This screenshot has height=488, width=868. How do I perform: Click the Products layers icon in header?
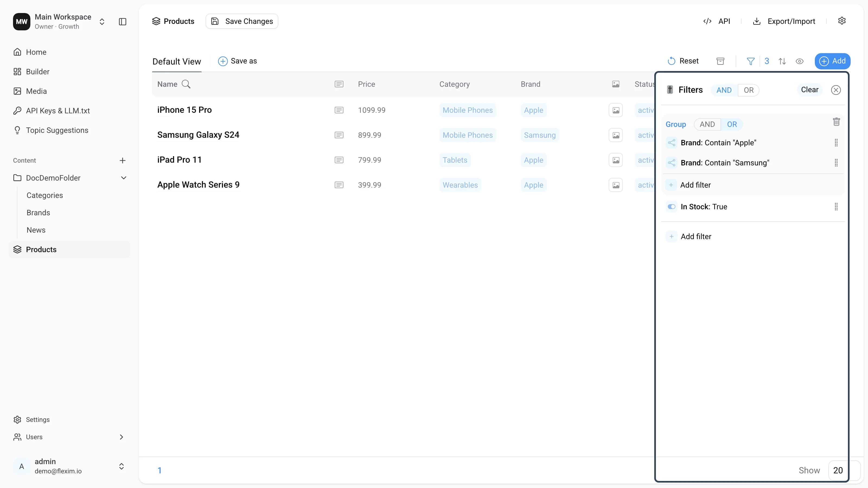(x=156, y=21)
